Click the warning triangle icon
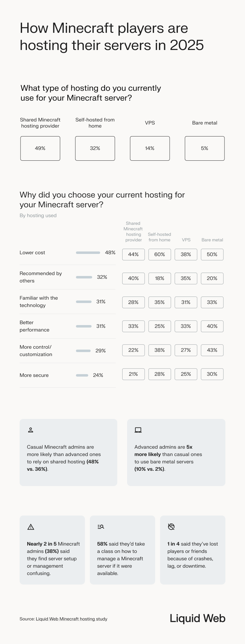 [31, 527]
